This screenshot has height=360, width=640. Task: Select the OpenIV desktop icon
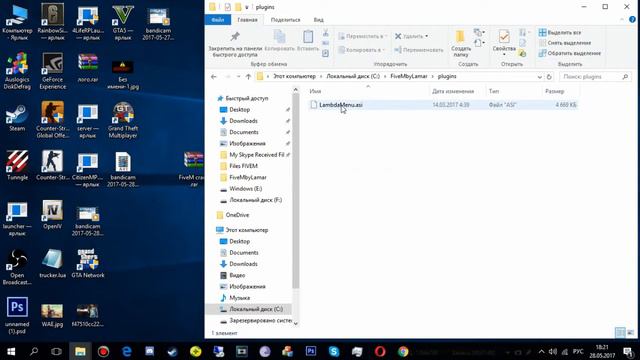53,215
